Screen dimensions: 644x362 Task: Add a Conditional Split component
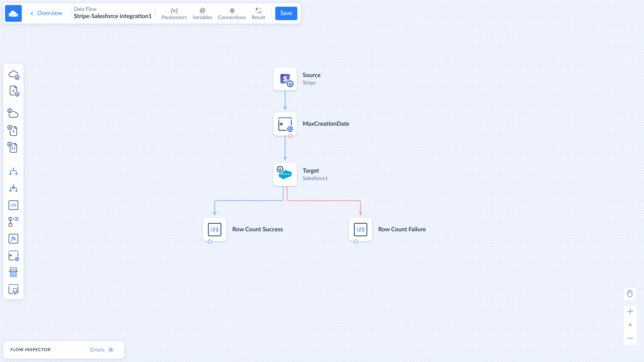(13, 188)
